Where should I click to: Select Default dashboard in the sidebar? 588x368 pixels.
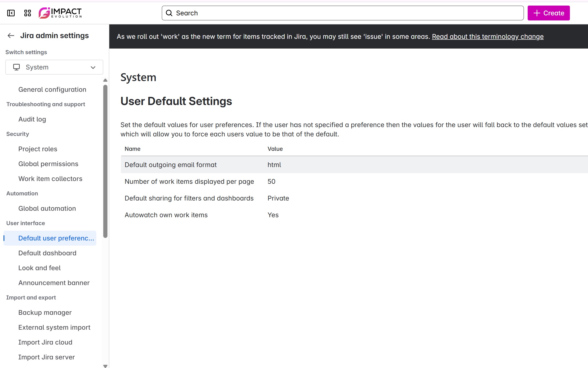(47, 253)
